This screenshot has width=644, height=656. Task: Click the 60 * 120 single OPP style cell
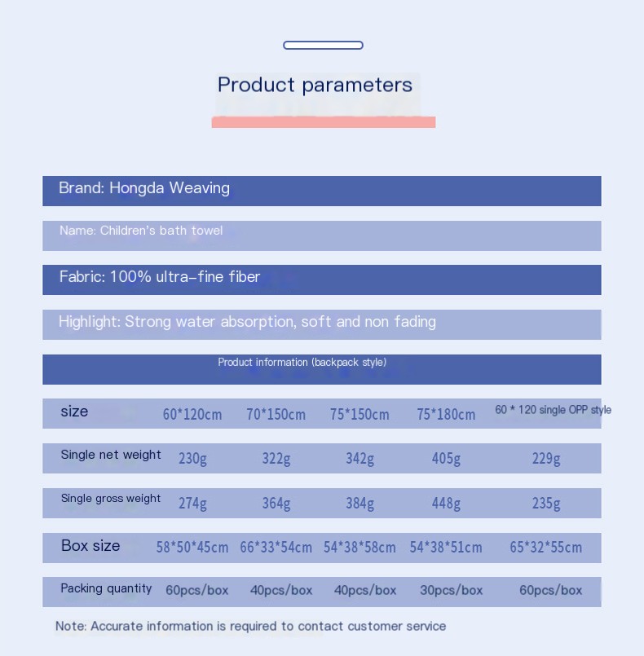point(553,410)
